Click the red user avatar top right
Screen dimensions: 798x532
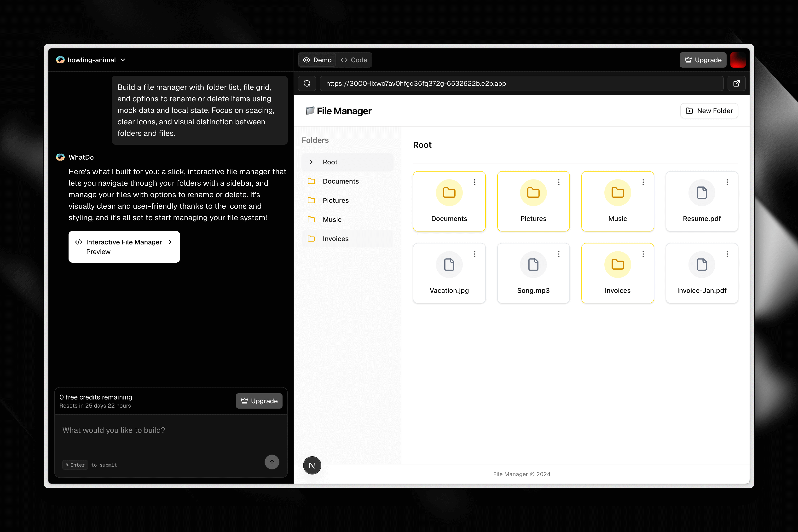738,60
